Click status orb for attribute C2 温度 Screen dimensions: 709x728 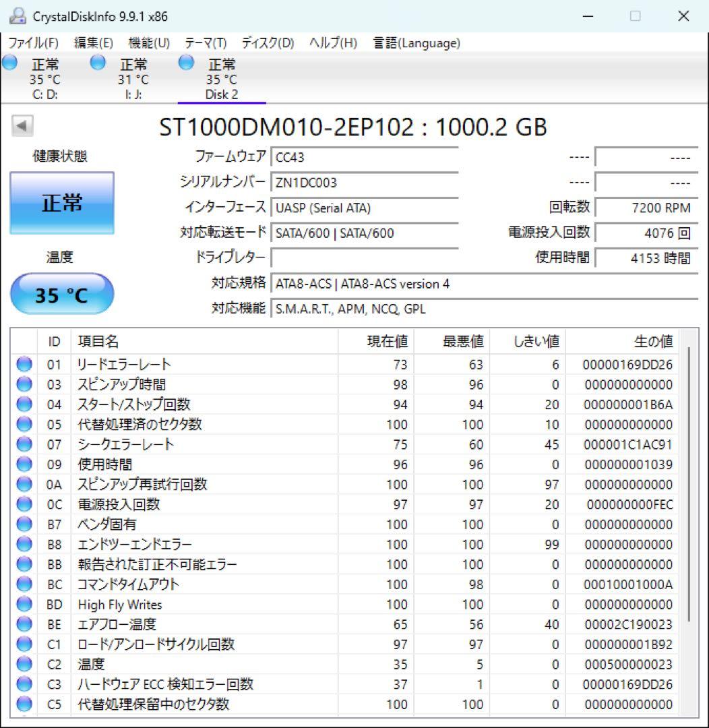[x=24, y=665]
